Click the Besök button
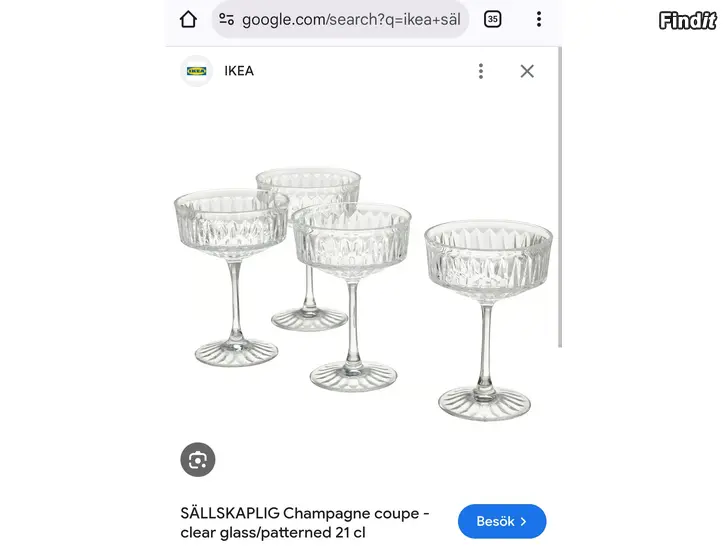728x546 pixels. 502,521
